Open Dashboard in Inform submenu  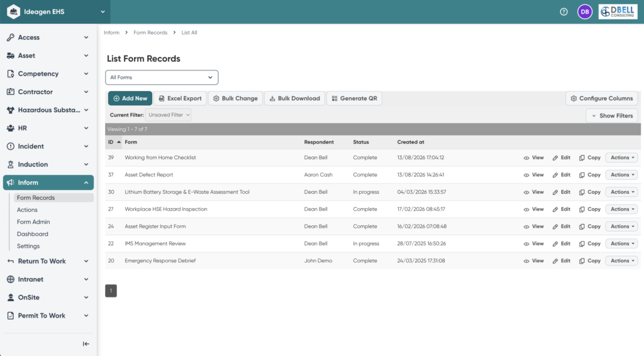pos(33,234)
